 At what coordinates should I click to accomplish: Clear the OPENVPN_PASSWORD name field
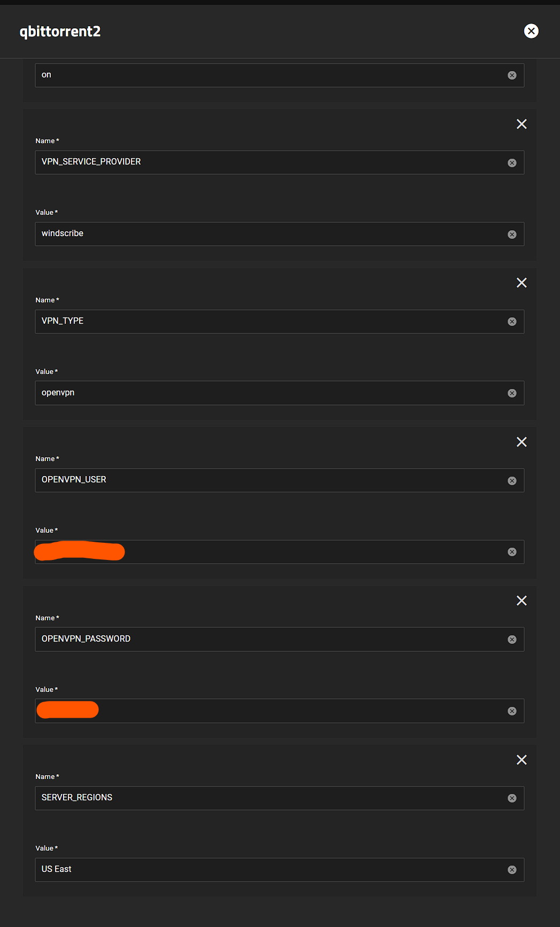click(x=512, y=640)
